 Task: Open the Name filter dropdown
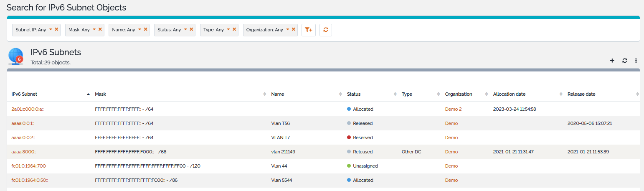(139, 29)
